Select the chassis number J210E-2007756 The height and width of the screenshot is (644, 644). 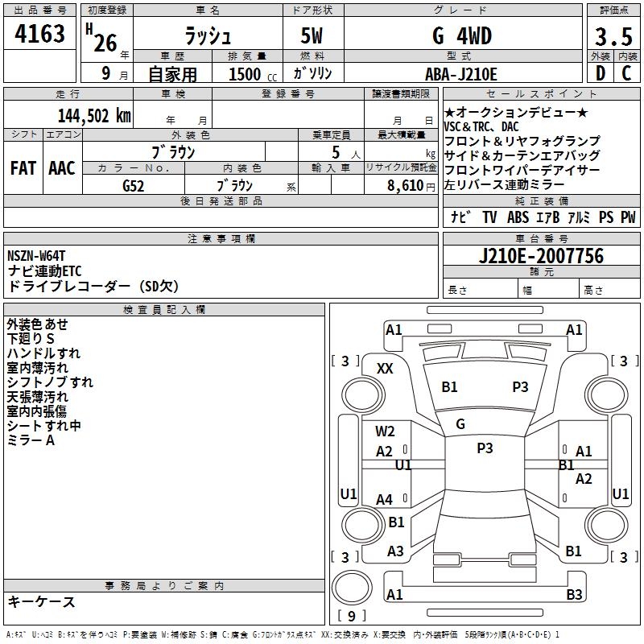tap(541, 256)
